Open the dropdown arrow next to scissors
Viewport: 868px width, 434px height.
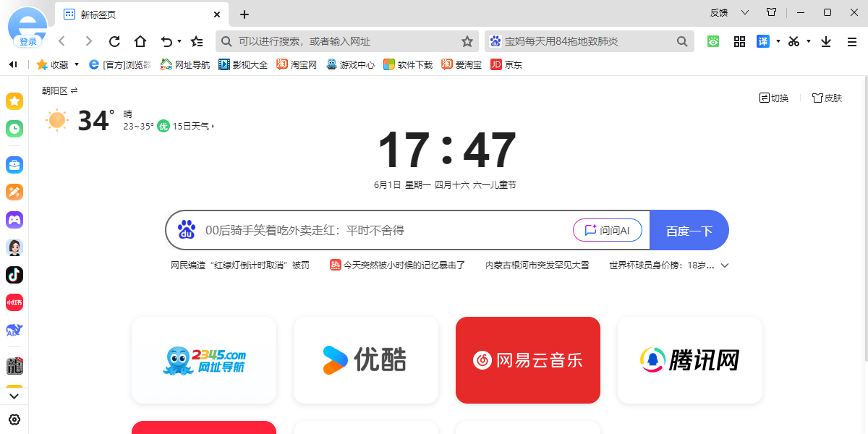[x=809, y=41]
